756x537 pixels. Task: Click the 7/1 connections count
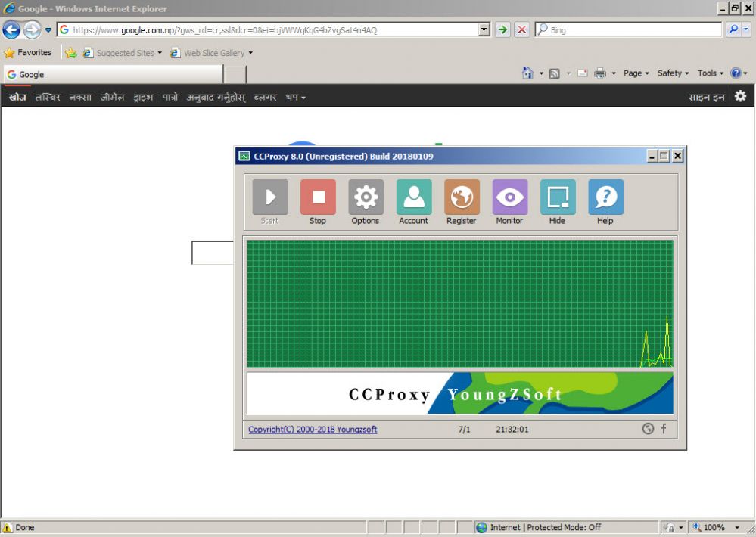click(x=465, y=429)
